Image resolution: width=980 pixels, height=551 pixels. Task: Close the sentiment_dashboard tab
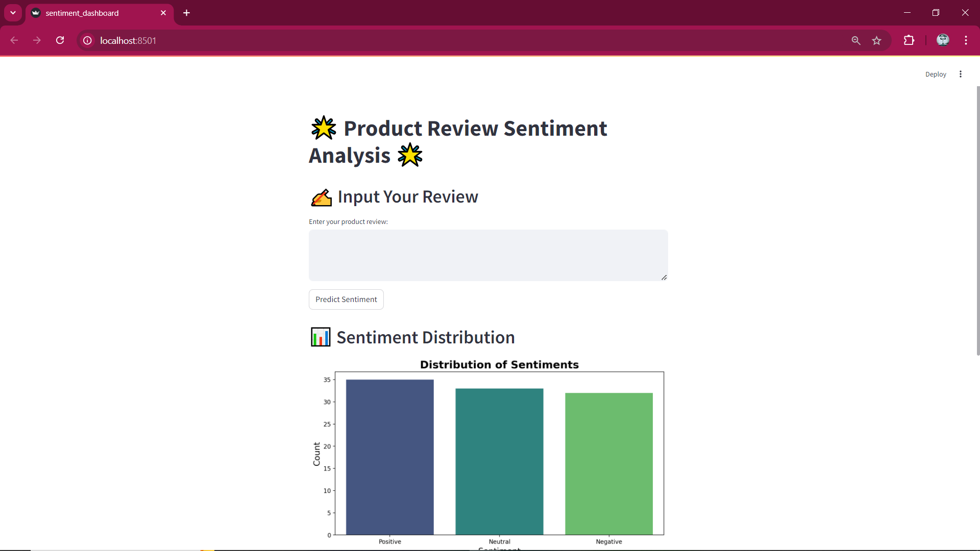click(163, 13)
